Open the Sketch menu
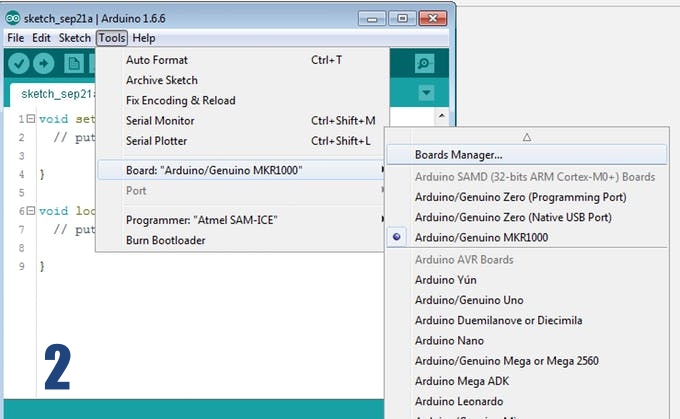Viewport: 680px width, 419px height. 75,38
